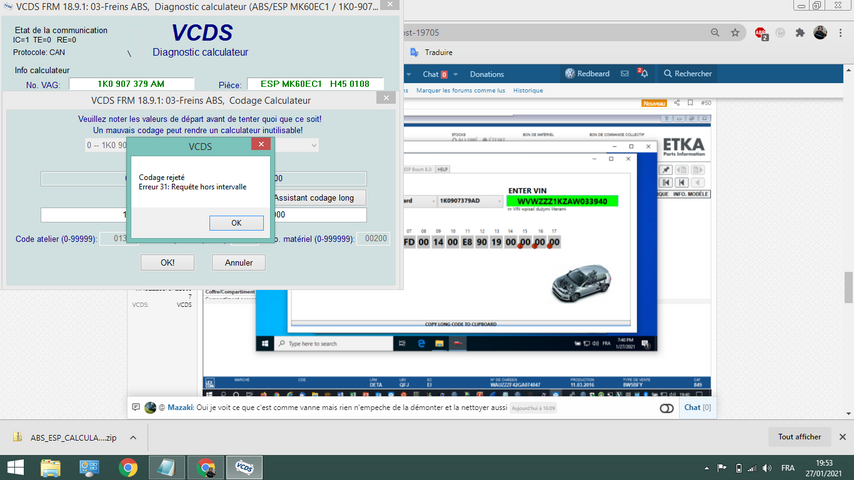Open the downloaded ABS_ESP_CALCULA zip file
This screenshot has width=854, height=480.
(65, 438)
